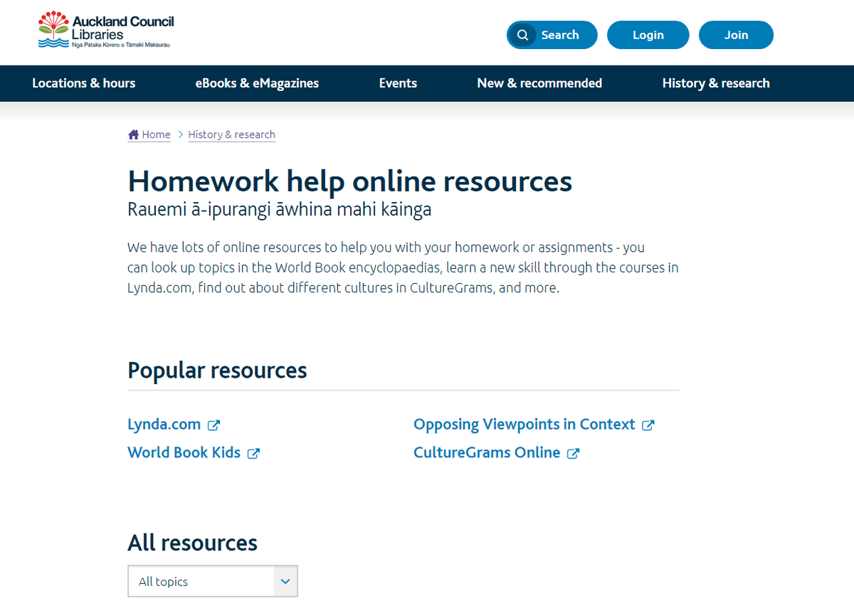Click the Auckland Council Libraries logo

pyautogui.click(x=106, y=31)
